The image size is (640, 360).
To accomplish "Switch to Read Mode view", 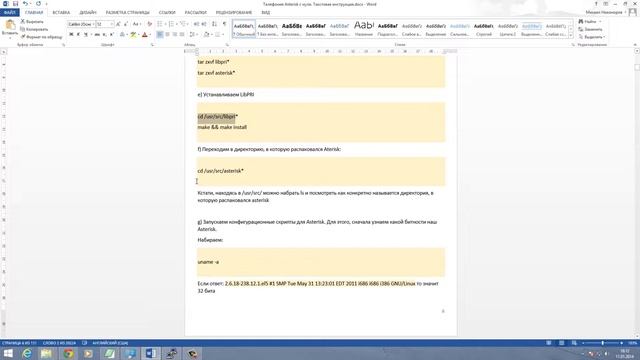I will click(549, 343).
